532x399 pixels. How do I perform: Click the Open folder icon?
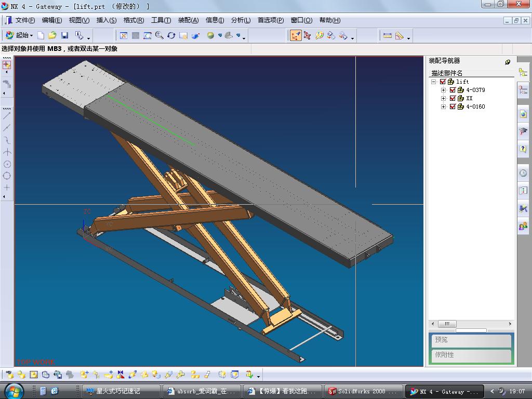(52, 35)
